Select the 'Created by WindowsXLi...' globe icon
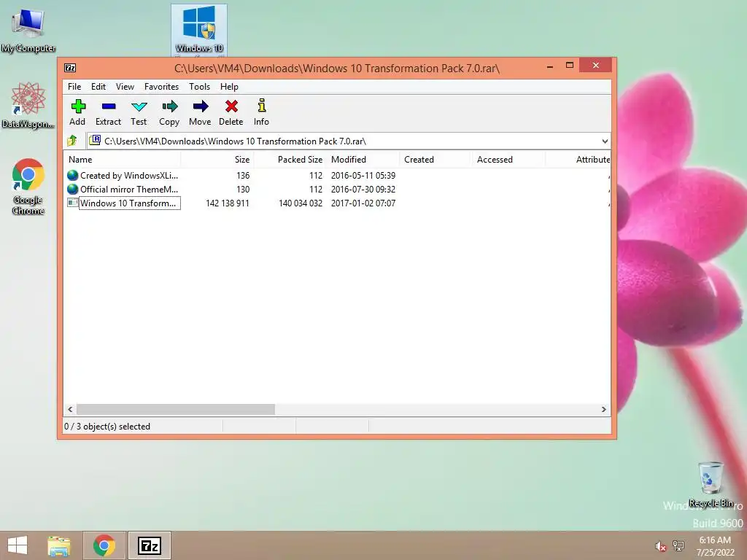Viewport: 747px width, 560px height. pos(72,175)
